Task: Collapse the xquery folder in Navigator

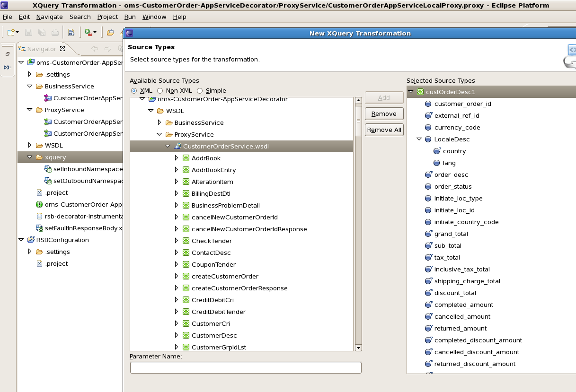Action: [29, 157]
